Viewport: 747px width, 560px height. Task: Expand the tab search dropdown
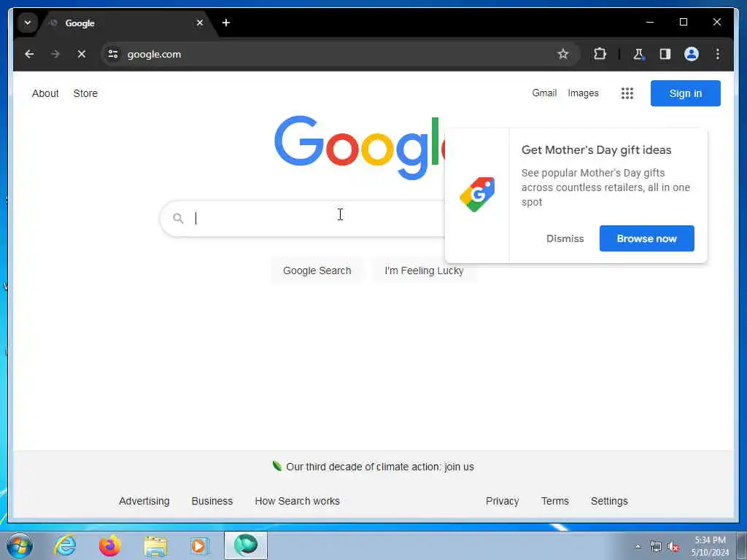(28, 23)
